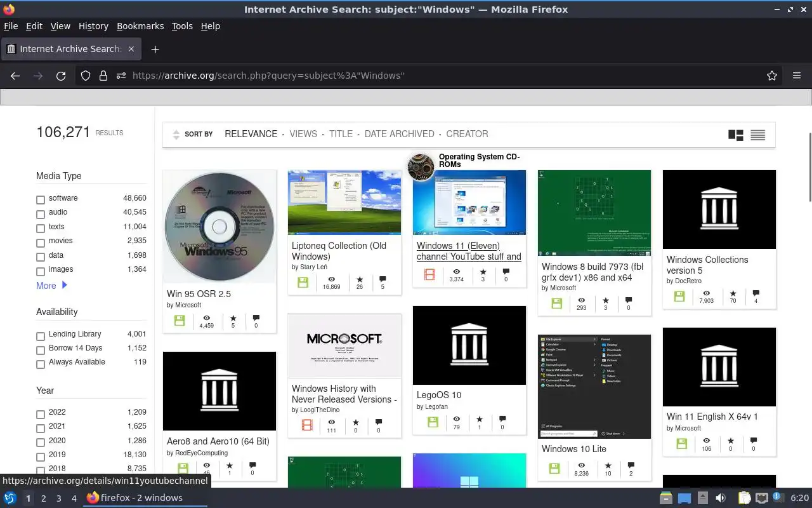This screenshot has height=508, width=812.
Task: Enable the Lending Library availability filter
Action: 41,336
